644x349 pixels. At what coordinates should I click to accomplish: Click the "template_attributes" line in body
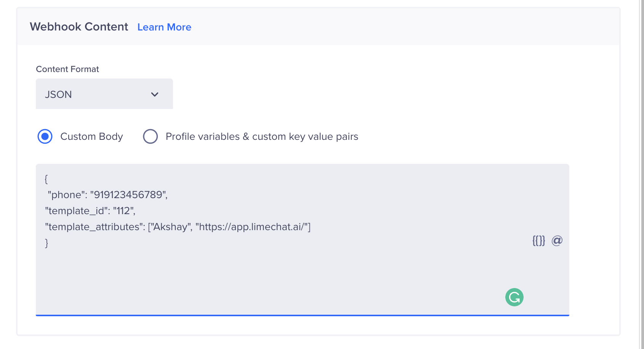(178, 227)
